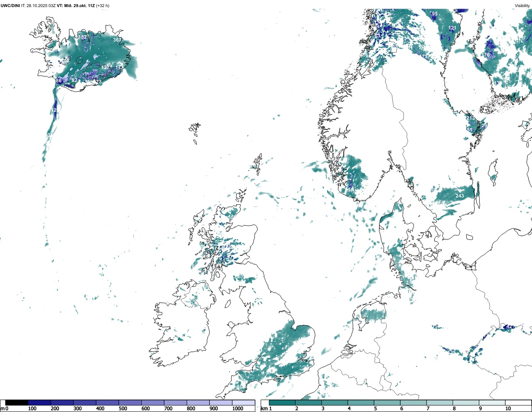Select the 5–6 km legend swatch
Image resolution: width=532 pixels, height=412 pixels.
pyautogui.click(x=387, y=403)
